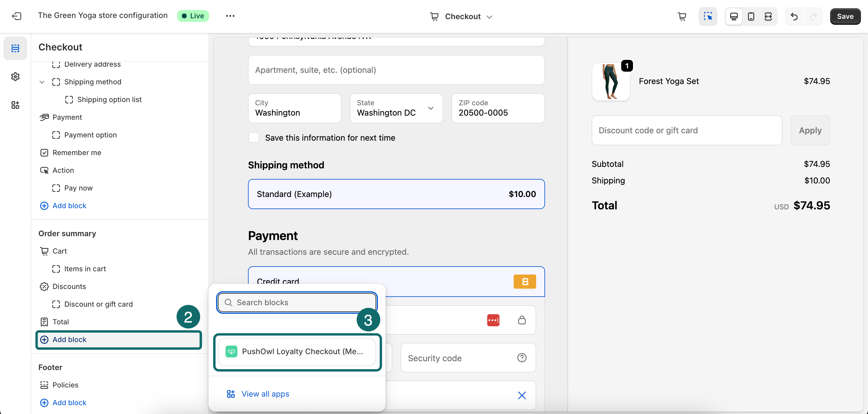
Task: Open the more options menu next to Live
Action: (230, 16)
